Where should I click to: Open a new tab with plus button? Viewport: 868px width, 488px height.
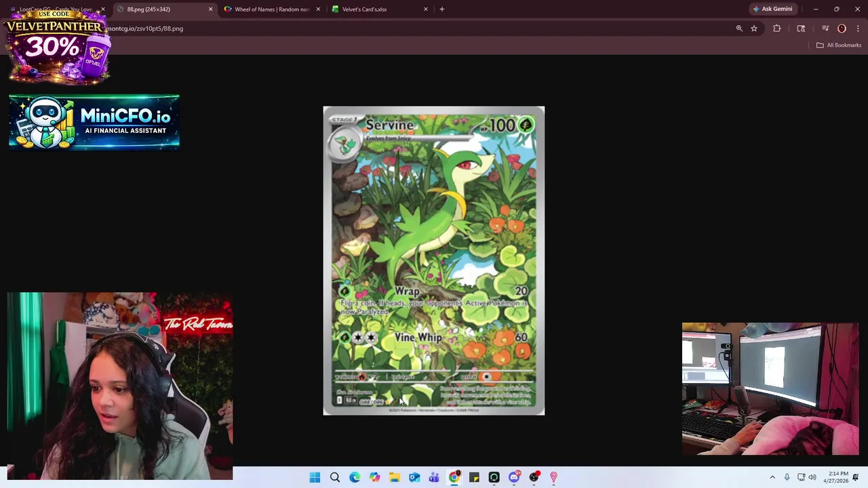click(441, 9)
